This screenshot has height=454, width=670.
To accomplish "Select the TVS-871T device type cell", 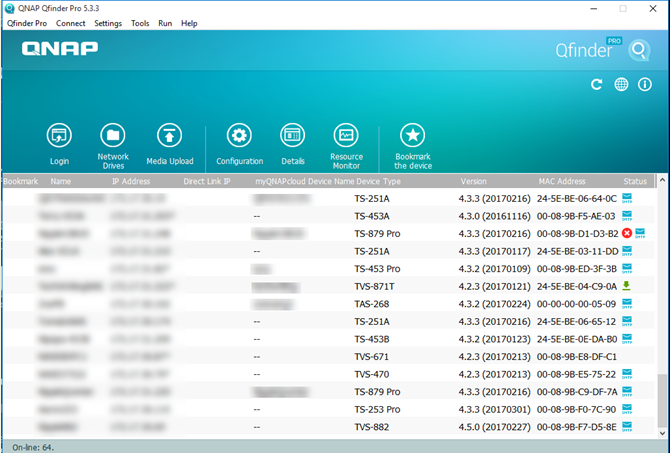I will pos(374,286).
